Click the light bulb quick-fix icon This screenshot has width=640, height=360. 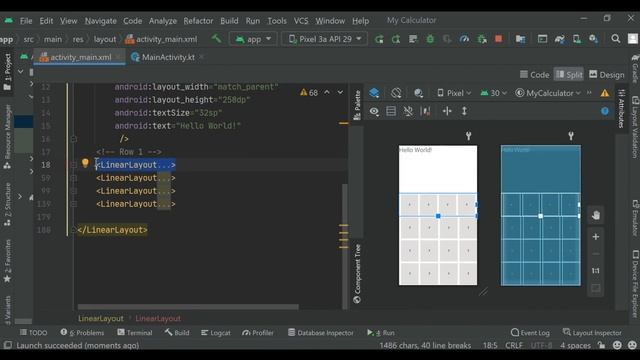[x=85, y=163]
